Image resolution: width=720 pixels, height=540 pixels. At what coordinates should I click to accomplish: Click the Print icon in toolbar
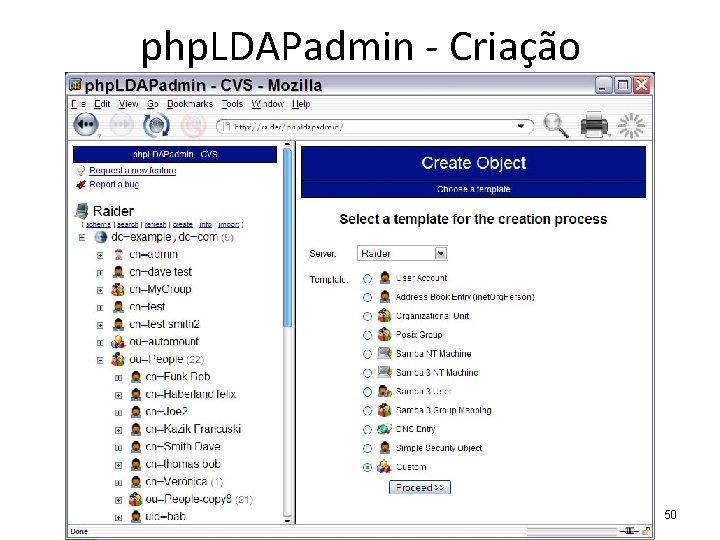click(595, 125)
